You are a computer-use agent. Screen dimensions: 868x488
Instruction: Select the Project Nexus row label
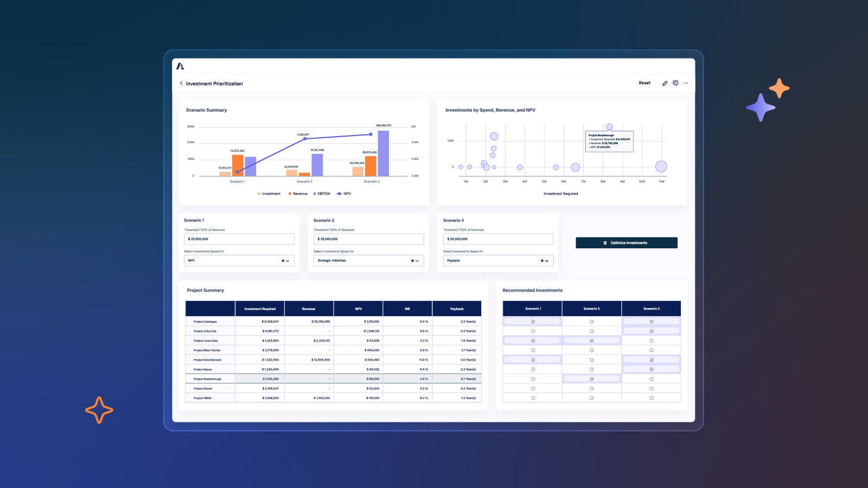[x=203, y=369]
